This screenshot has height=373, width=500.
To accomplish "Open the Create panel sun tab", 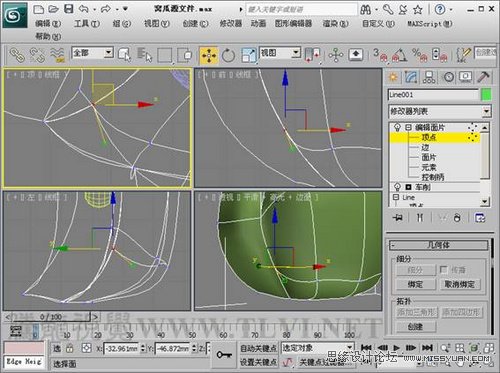I will pyautogui.click(x=393, y=77).
